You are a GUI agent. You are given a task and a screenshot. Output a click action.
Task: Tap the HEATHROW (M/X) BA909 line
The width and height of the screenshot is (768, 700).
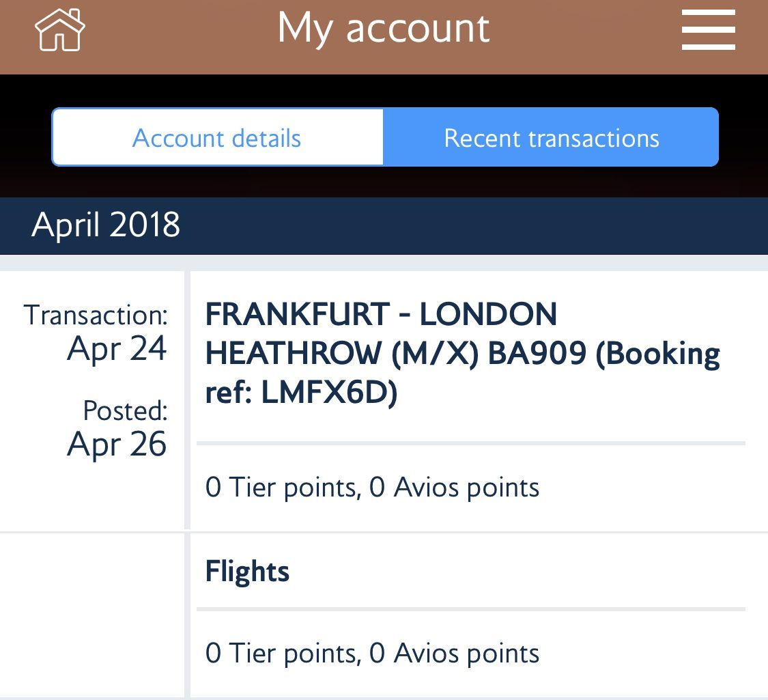462,353
